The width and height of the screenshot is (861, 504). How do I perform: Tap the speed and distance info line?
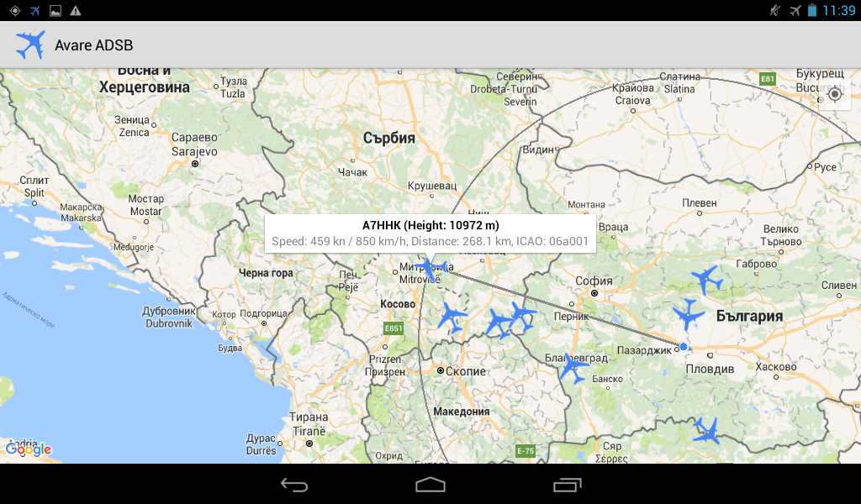430,241
